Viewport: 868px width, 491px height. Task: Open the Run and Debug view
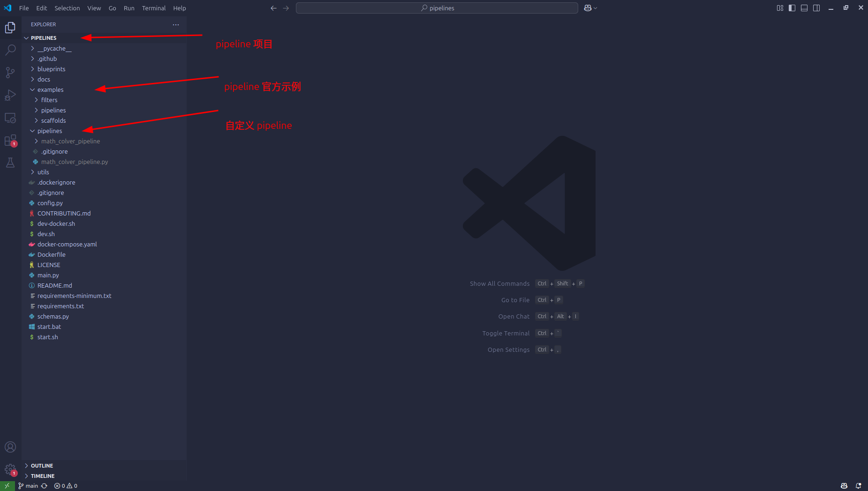pyautogui.click(x=10, y=95)
